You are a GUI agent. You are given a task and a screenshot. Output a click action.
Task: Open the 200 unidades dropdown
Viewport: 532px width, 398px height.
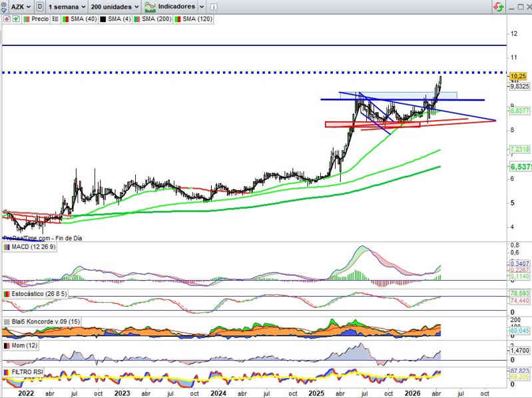click(x=115, y=7)
